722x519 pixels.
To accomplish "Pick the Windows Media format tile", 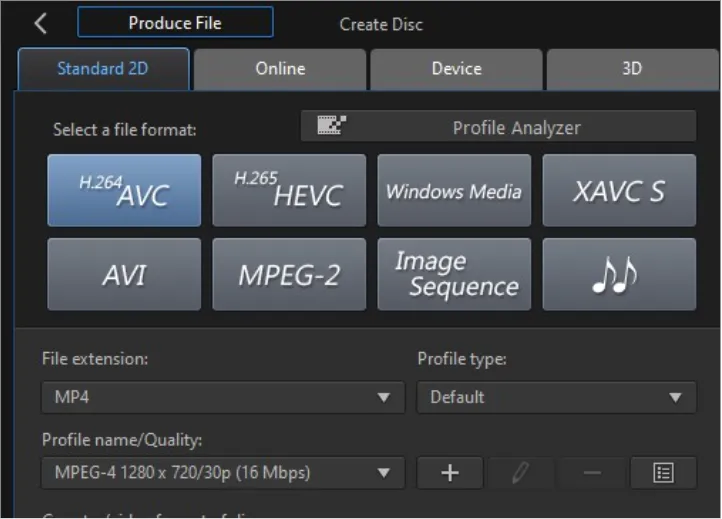I will pos(454,190).
